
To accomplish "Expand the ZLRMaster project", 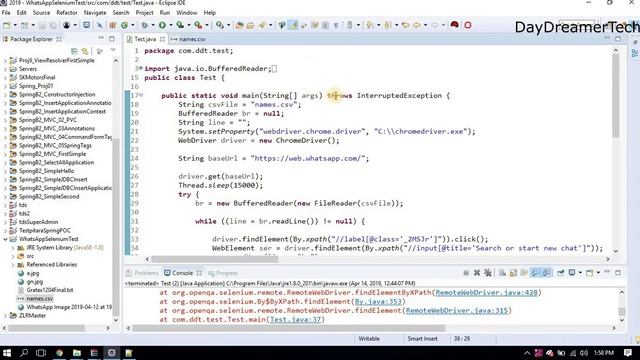I will [x=5, y=316].
